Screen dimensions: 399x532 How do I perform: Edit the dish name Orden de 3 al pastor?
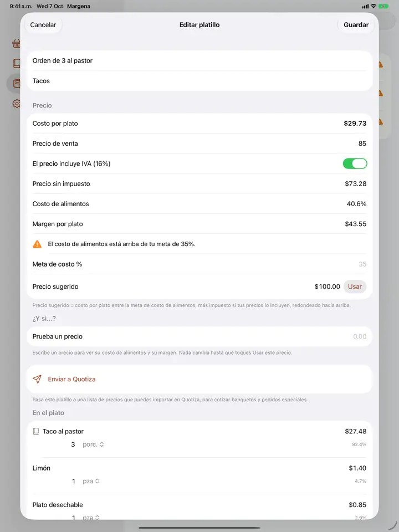click(x=199, y=61)
